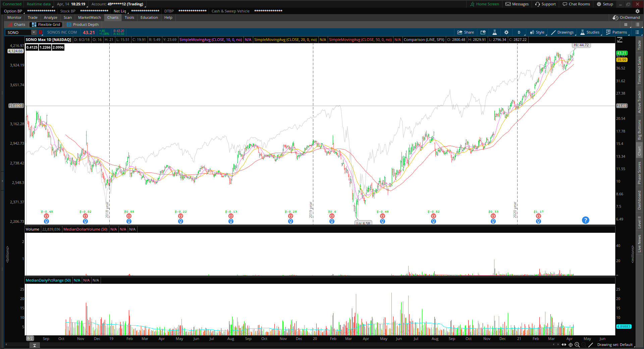Click the earnings phone icon labeled $1.17
This screenshot has width=644, height=349.
point(538,216)
